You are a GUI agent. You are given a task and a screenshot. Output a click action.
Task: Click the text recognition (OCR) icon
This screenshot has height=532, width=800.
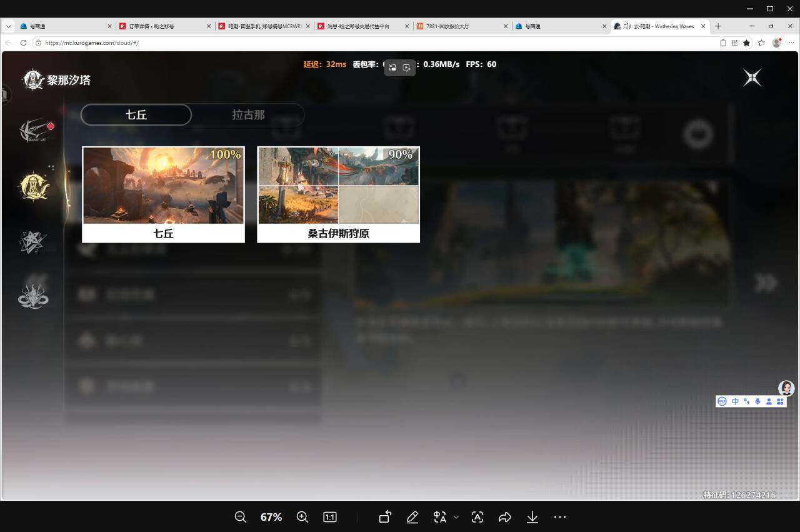click(x=477, y=517)
